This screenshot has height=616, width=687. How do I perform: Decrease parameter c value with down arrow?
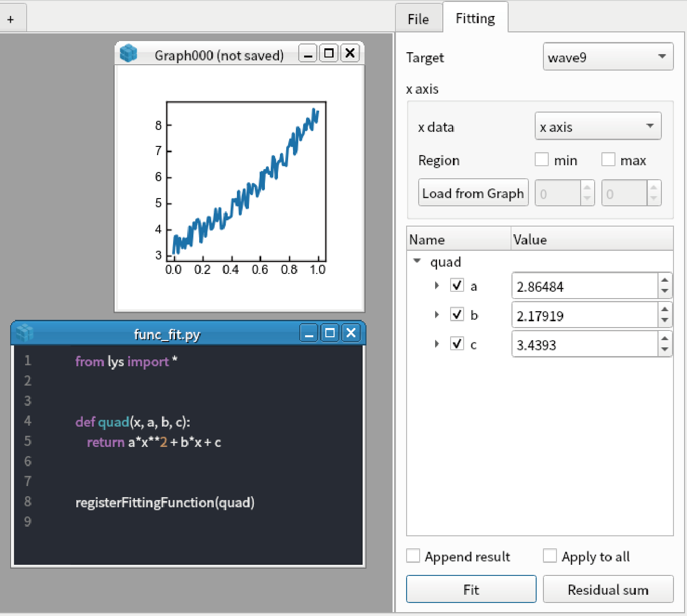665,350
